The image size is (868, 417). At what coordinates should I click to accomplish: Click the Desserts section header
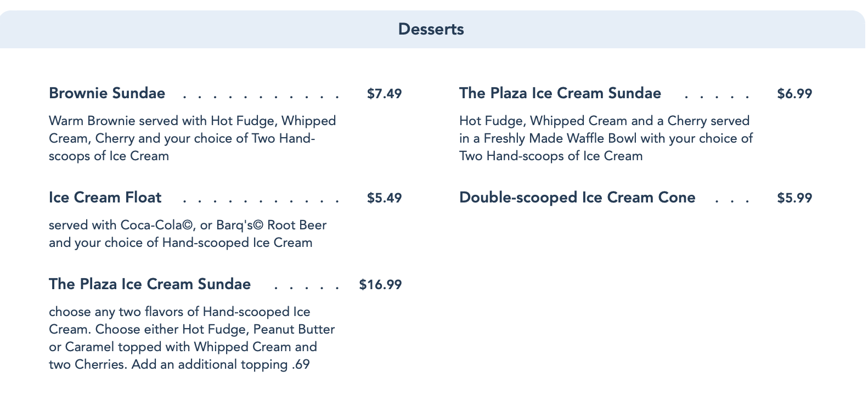point(431,29)
